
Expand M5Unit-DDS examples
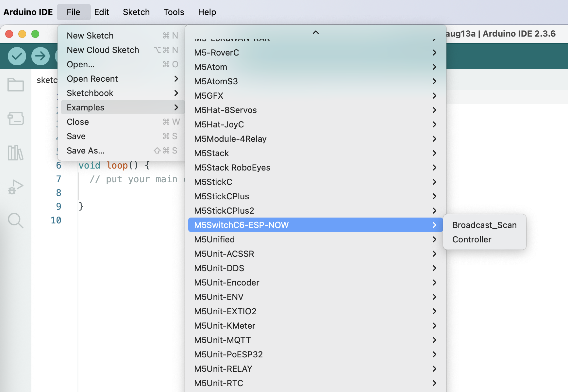point(316,268)
